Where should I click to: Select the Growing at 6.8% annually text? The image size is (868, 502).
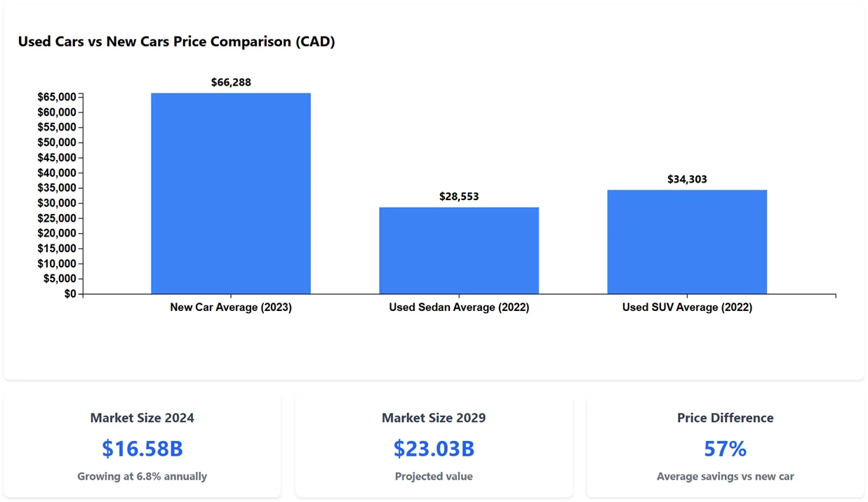pos(142,476)
